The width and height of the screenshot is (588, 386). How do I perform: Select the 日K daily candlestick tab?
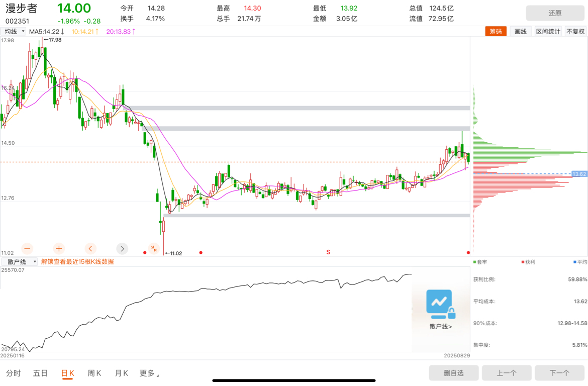[67, 373]
